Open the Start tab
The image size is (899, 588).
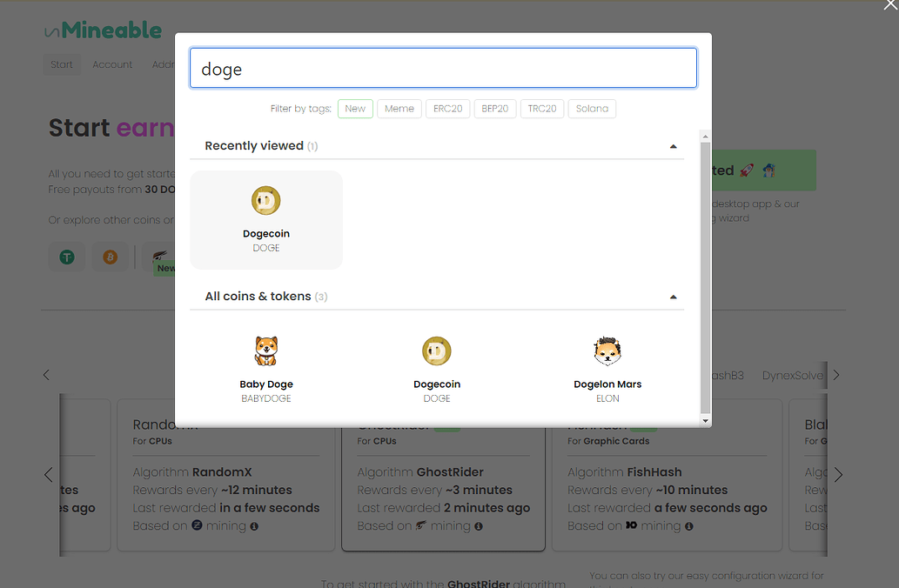(62, 64)
